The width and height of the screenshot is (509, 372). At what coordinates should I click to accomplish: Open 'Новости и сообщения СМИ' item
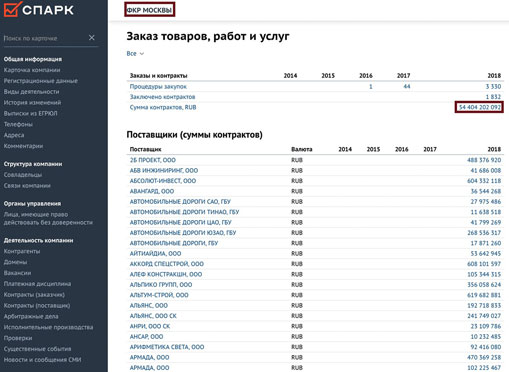pyautogui.click(x=42, y=360)
